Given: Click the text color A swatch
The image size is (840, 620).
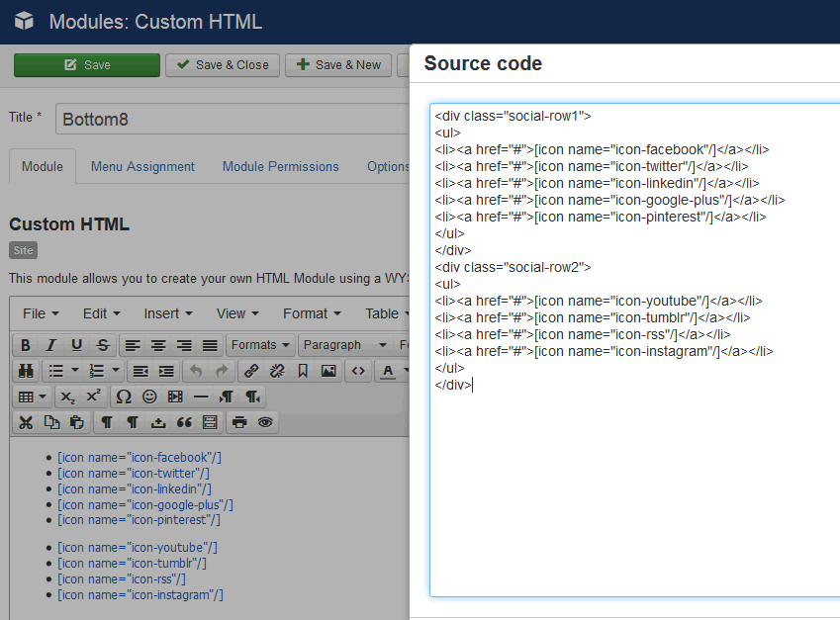Looking at the screenshot, I should 389,371.
